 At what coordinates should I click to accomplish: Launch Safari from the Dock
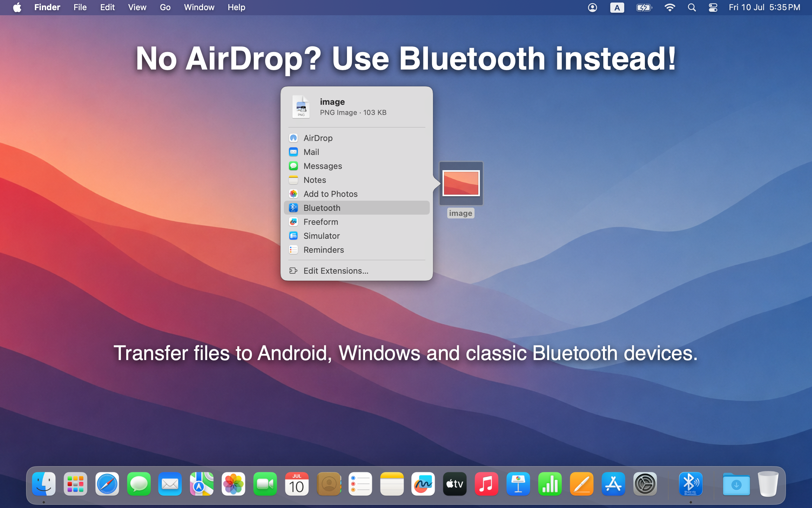[107, 484]
